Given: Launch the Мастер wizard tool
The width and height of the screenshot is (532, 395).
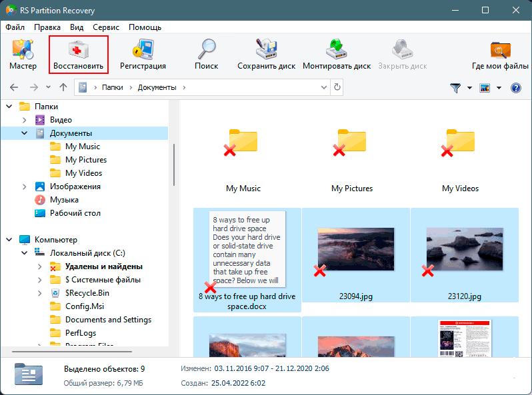Looking at the screenshot, I should pyautogui.click(x=23, y=54).
